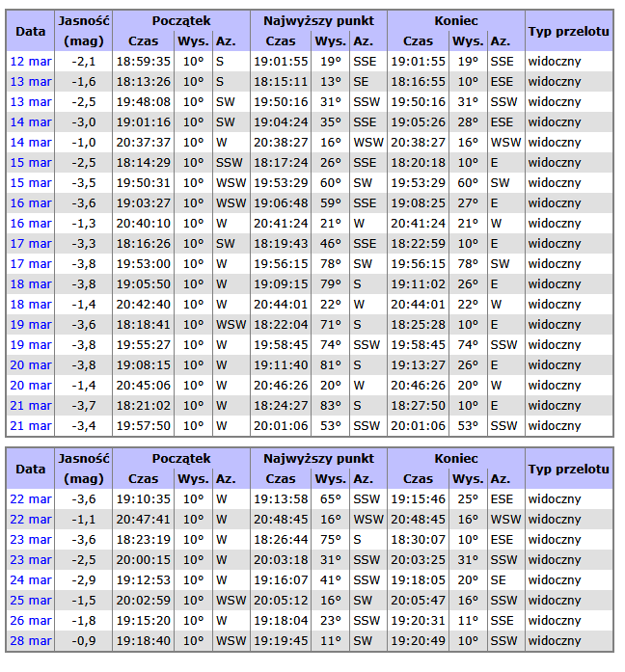The height and width of the screenshot is (672, 625).
Task: Open 18 mar pass starting at 19:05:50
Action: tap(31, 283)
